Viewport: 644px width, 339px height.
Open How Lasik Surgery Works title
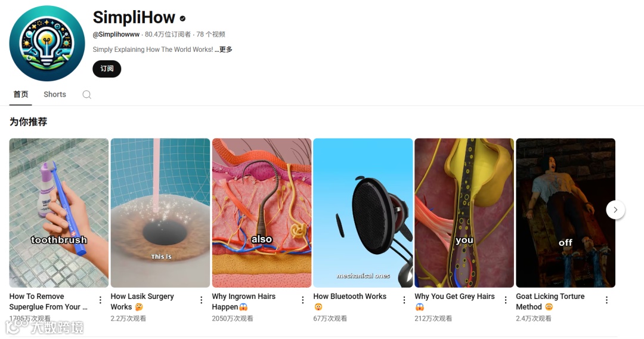[x=142, y=301]
